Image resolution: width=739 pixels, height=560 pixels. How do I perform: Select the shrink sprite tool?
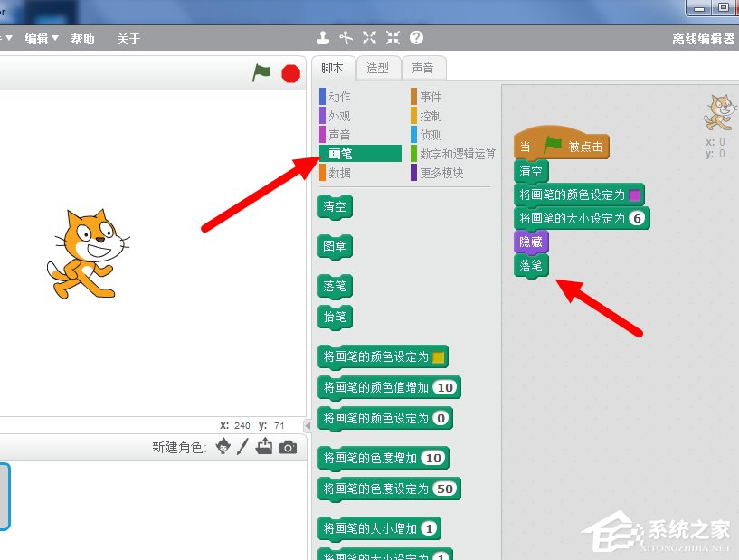click(x=392, y=37)
